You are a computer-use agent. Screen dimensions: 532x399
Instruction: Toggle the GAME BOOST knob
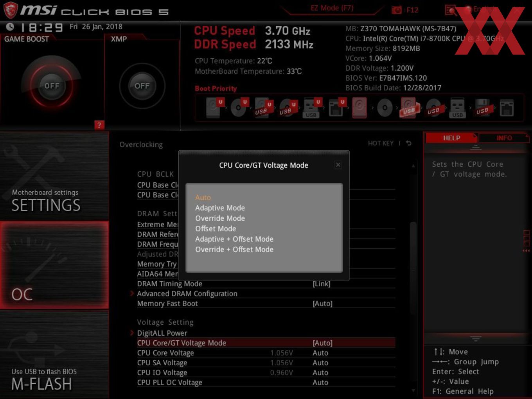tap(52, 86)
